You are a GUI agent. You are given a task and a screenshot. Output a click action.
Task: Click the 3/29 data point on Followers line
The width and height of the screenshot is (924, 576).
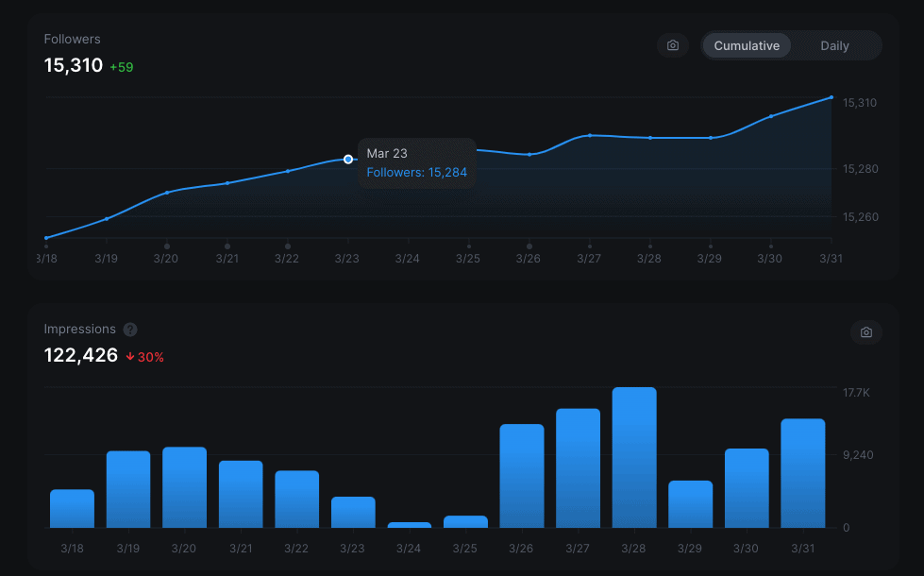click(711, 138)
